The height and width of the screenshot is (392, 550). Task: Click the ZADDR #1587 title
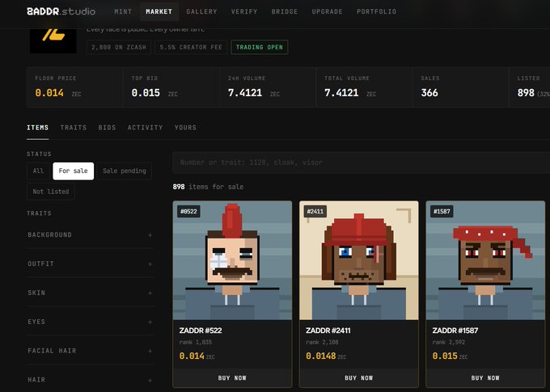455,331
